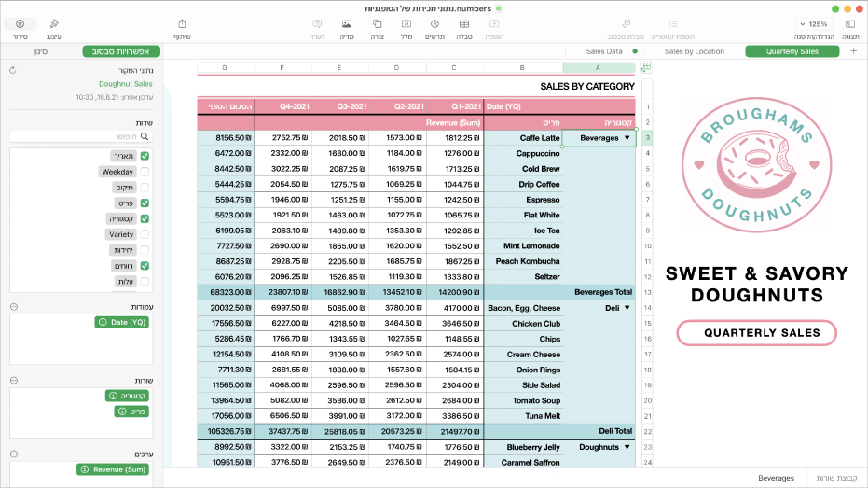
Task: Click the Revenue (Sum) value field button
Action: click(x=113, y=469)
